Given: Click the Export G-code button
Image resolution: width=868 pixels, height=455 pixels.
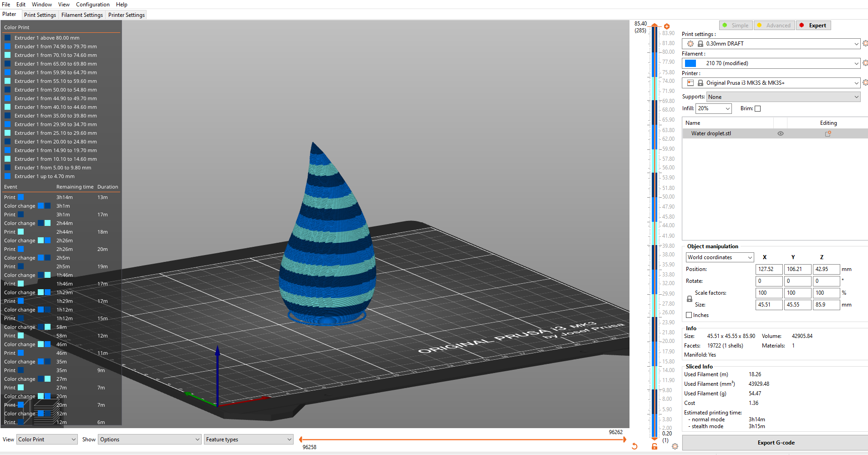Looking at the screenshot, I should [776, 443].
